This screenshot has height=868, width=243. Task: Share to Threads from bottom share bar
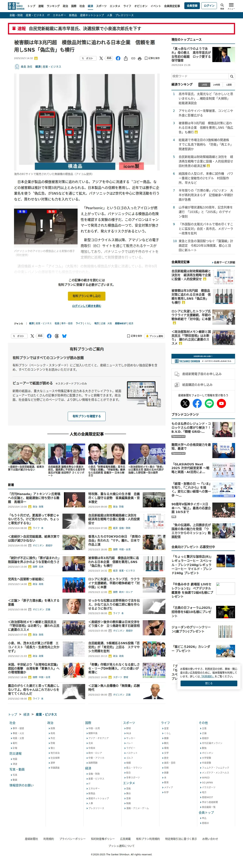(x=57, y=336)
